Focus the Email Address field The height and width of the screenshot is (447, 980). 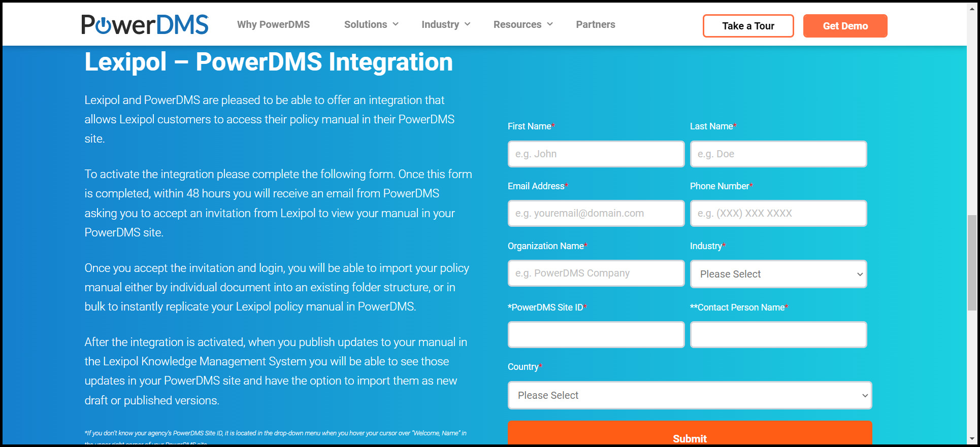(596, 213)
